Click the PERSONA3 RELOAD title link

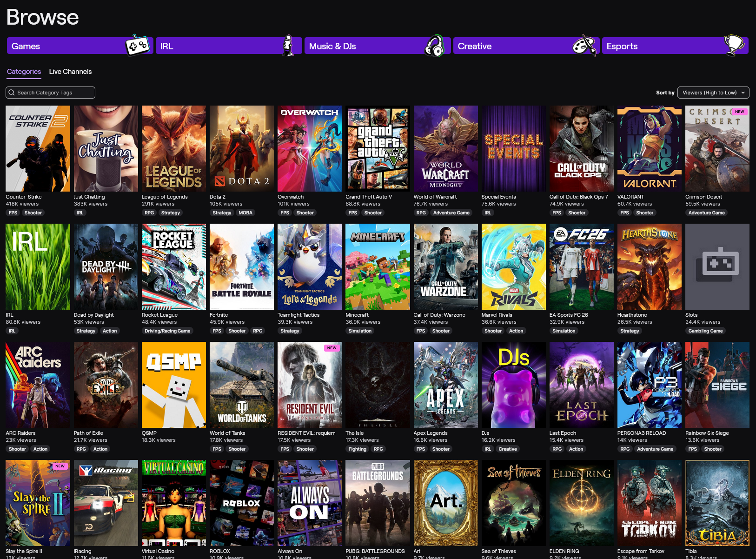[642, 433]
